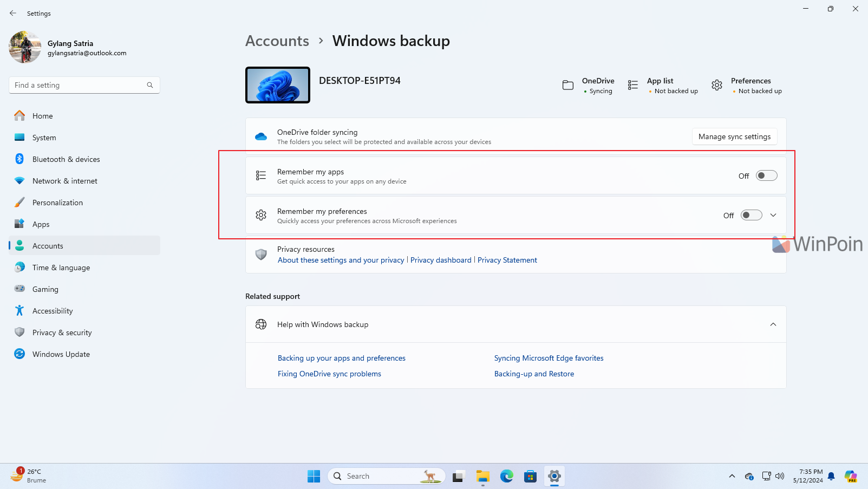Expand Remember my preferences options chevron
The height and width of the screenshot is (489, 868).
click(x=773, y=215)
